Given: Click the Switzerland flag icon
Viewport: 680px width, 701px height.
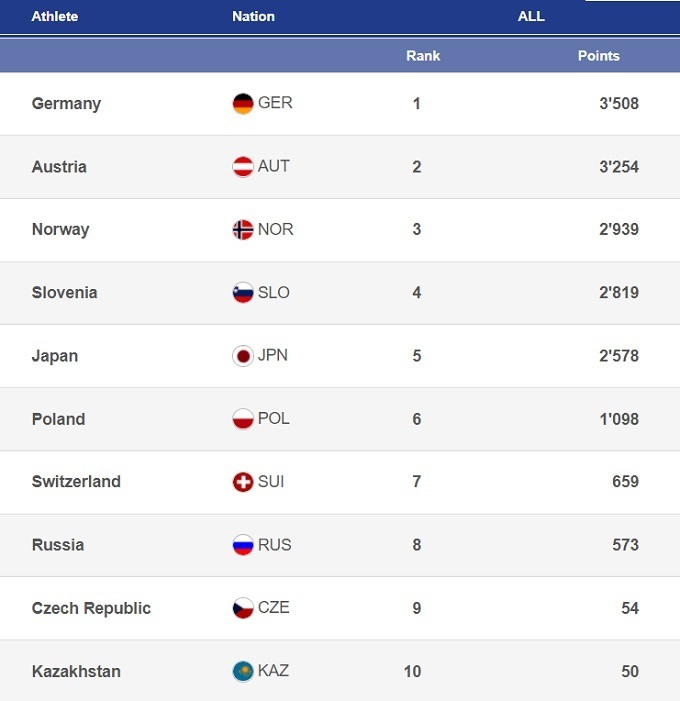Looking at the screenshot, I should (x=243, y=482).
